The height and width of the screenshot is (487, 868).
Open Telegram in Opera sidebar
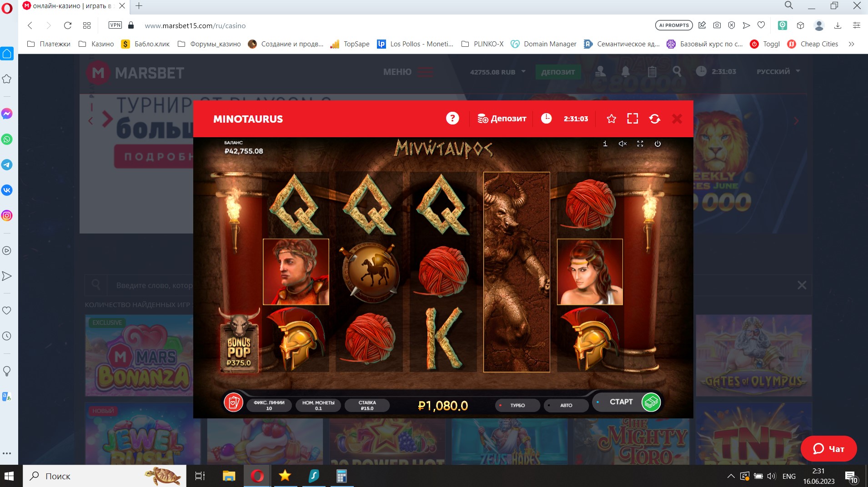coord(7,164)
